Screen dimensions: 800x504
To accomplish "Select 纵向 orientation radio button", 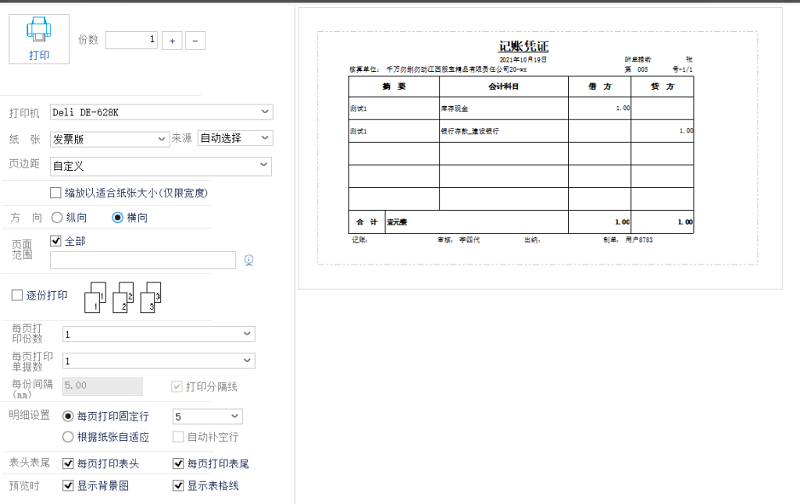I will pos(56,217).
